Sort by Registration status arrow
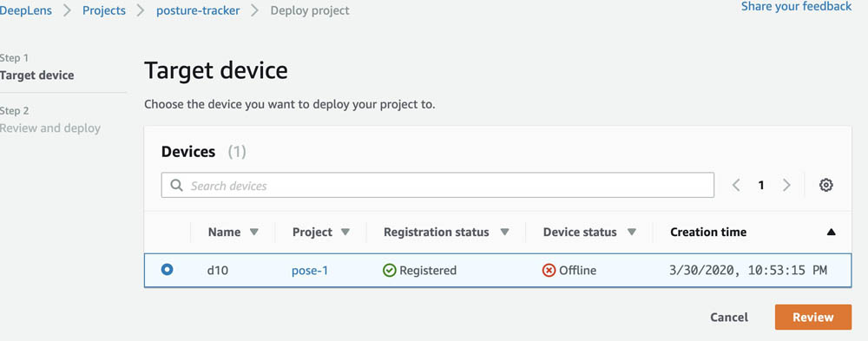The image size is (868, 341). [504, 232]
